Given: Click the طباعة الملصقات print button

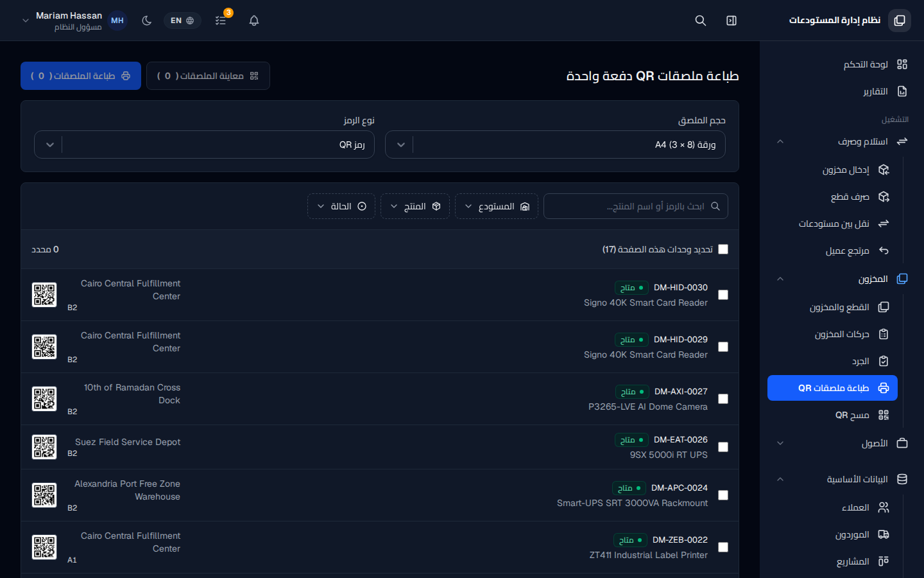Looking at the screenshot, I should click(x=81, y=76).
